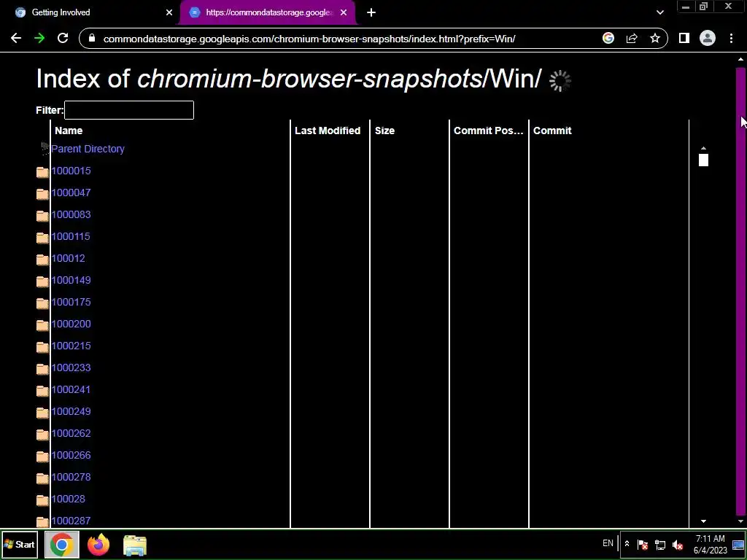Open folder 1000249
747x560 pixels.
(71, 412)
